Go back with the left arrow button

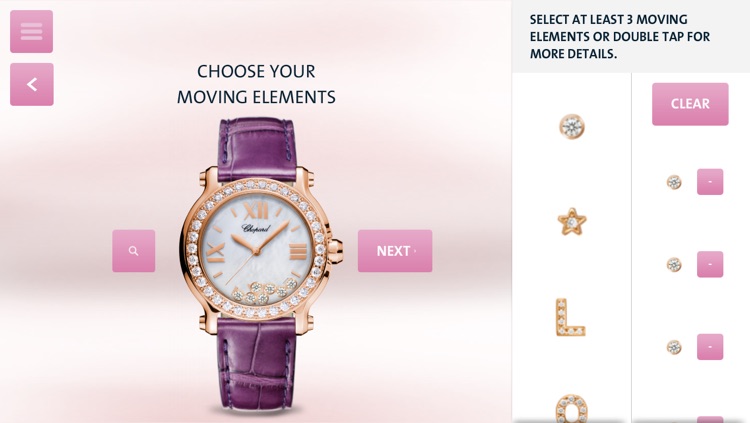pyautogui.click(x=32, y=84)
